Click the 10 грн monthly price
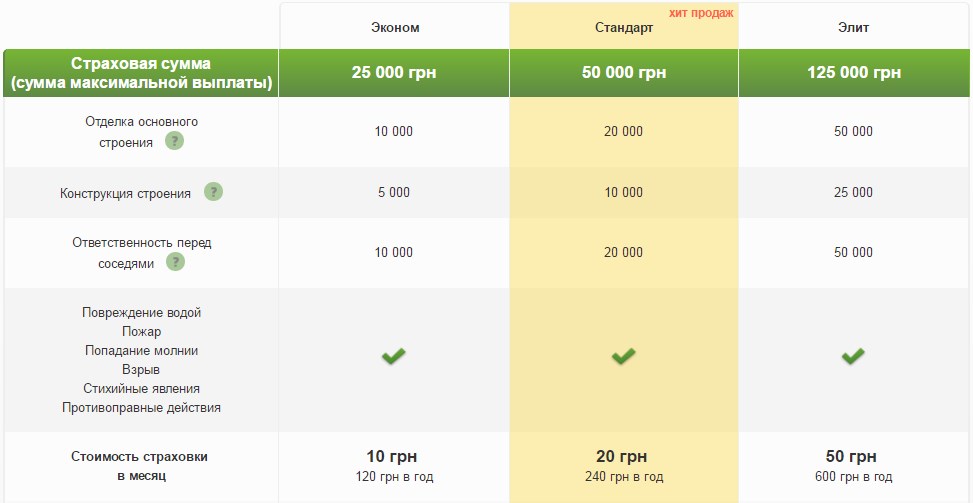973x503 pixels. click(394, 458)
